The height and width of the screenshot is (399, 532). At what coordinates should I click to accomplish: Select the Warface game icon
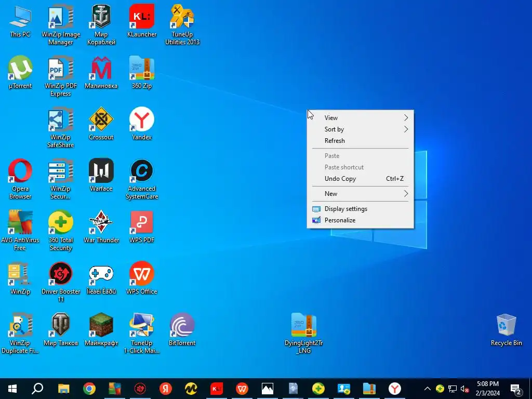point(101,175)
